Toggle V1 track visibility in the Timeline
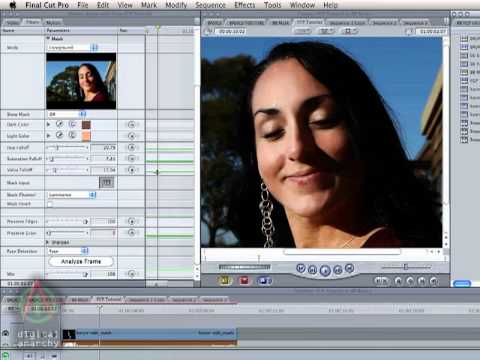 click(x=6, y=333)
